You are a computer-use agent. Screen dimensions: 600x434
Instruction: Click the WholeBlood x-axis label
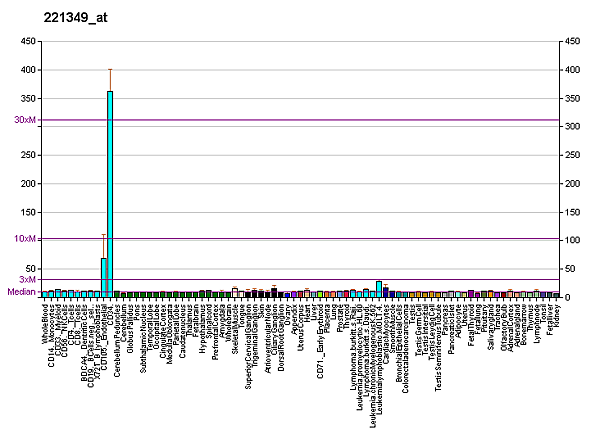point(46,324)
